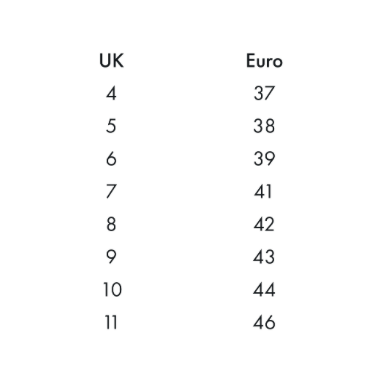Screen dimensions: 385x385
Task: Click the 37 below the Euro header
Action: (x=264, y=93)
